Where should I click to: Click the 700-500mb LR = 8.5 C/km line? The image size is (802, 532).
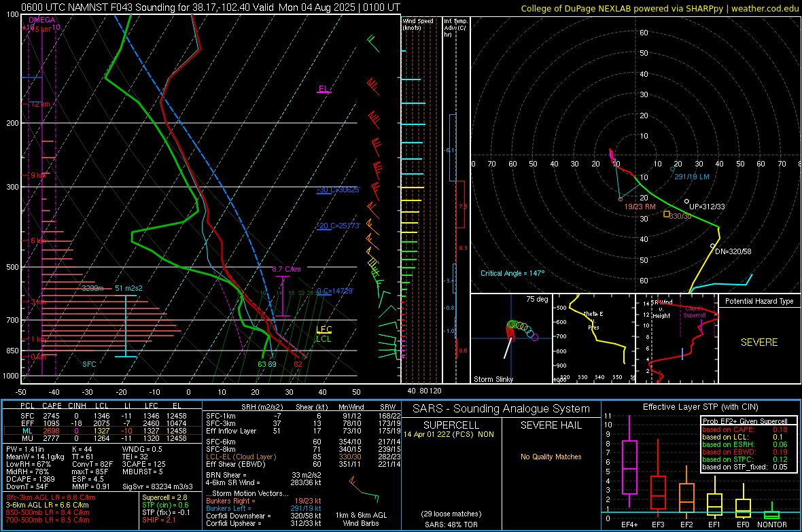click(x=48, y=520)
